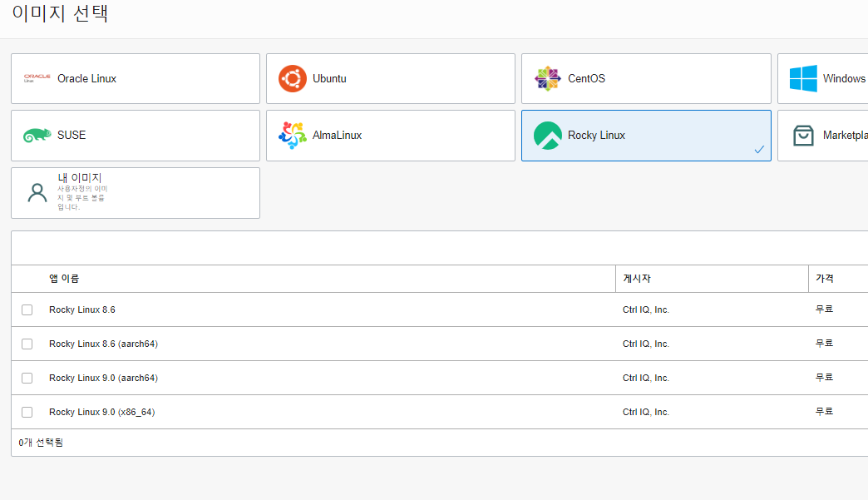Click the Rocky Linux selected checkmark

coord(759,150)
